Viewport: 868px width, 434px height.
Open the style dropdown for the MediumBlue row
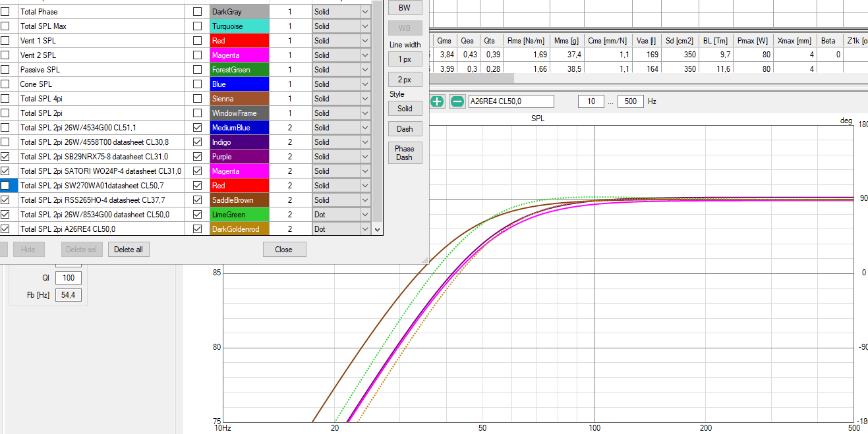365,128
